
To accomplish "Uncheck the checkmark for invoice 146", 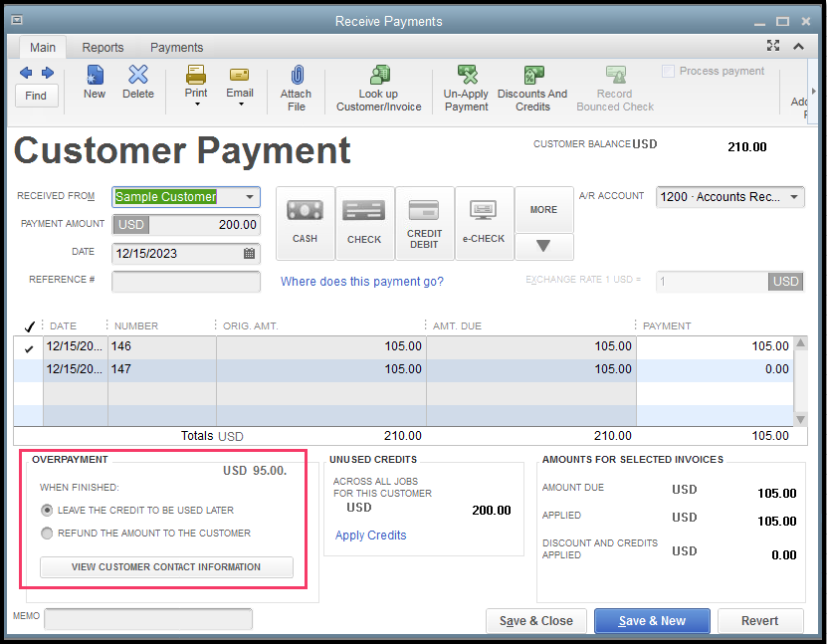I will coord(29,348).
